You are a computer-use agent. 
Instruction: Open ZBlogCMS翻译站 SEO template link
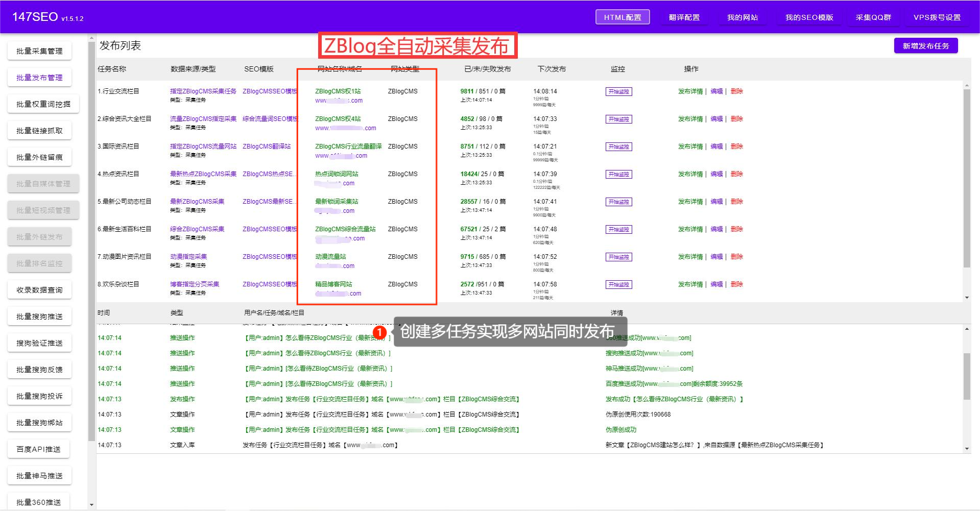267,147
